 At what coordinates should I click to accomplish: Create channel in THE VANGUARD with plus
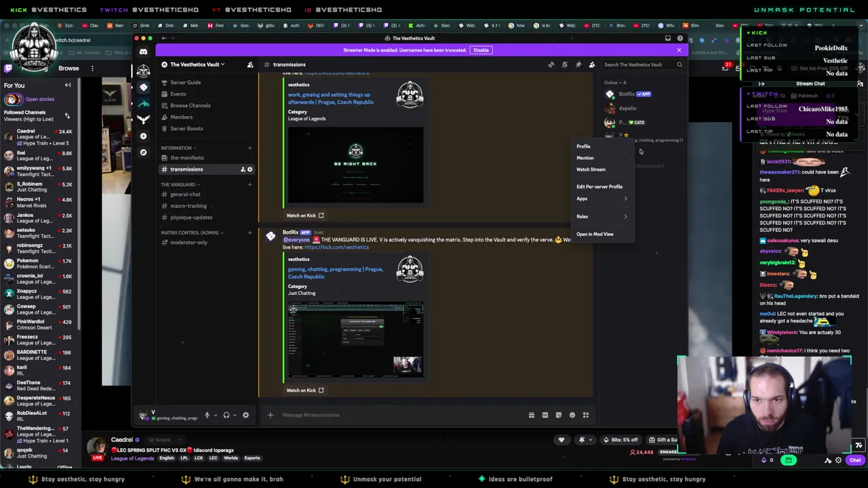coord(249,184)
